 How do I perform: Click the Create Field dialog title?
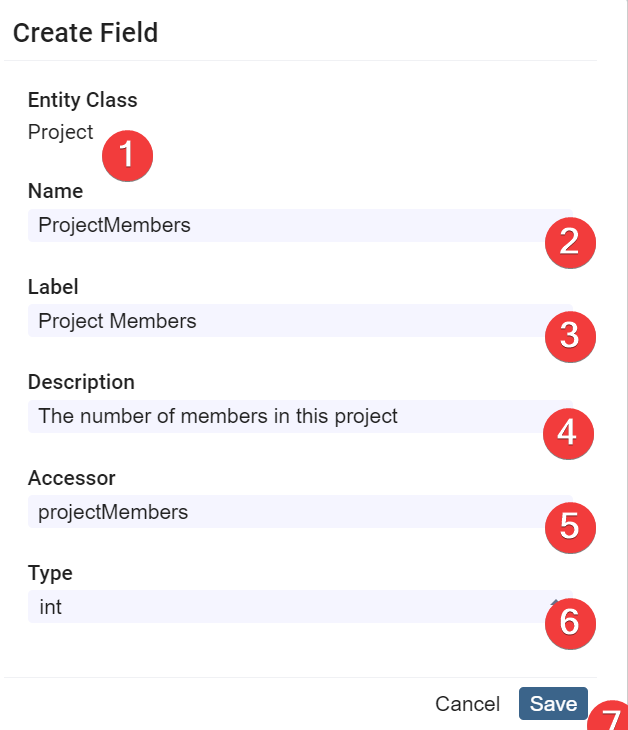(x=85, y=33)
